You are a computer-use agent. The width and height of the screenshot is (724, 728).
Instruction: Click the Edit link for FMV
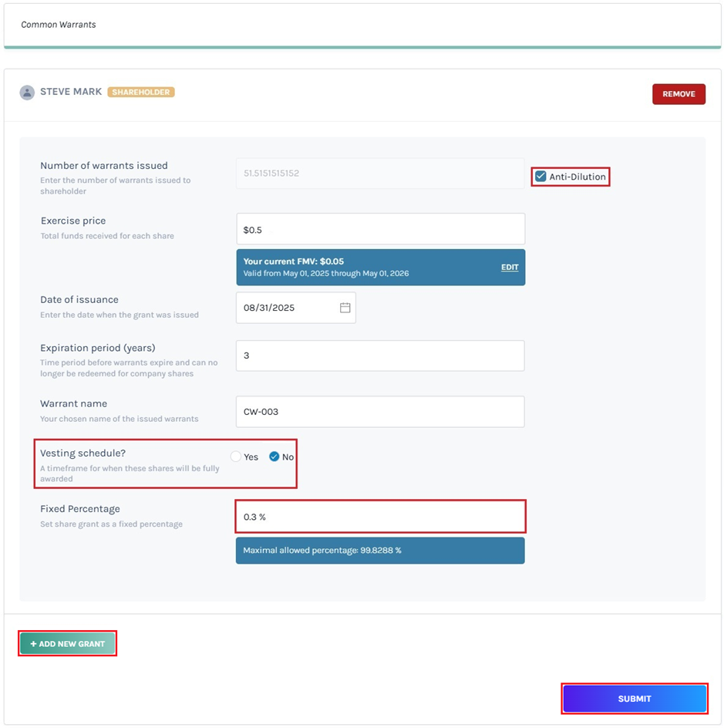[510, 268]
